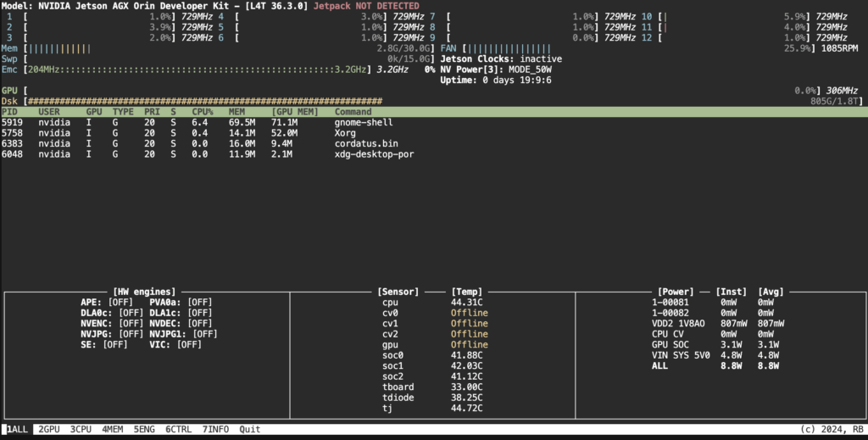Click Quit in the bottom bar
Image resolution: width=868 pixels, height=440 pixels.
249,429
